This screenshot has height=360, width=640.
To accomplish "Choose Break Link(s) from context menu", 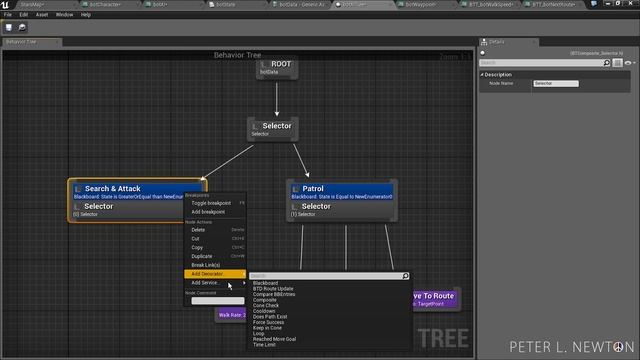I will click(x=215, y=265).
